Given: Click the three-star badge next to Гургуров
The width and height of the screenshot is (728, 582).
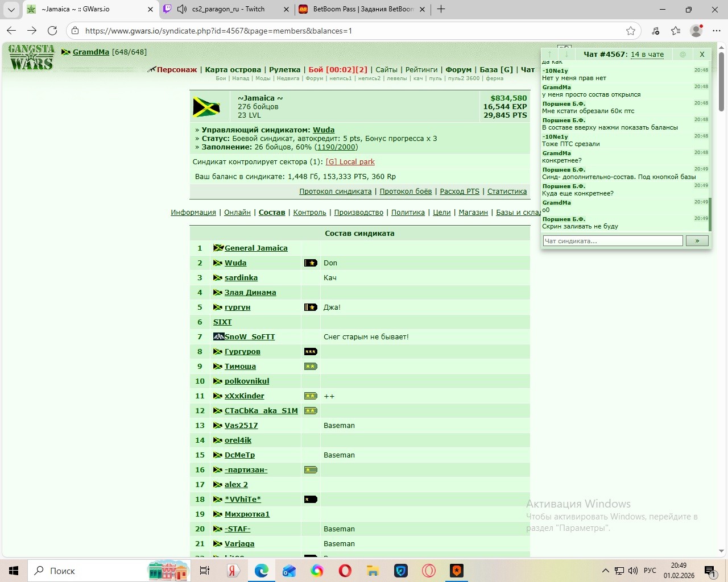Looking at the screenshot, I should [311, 352].
